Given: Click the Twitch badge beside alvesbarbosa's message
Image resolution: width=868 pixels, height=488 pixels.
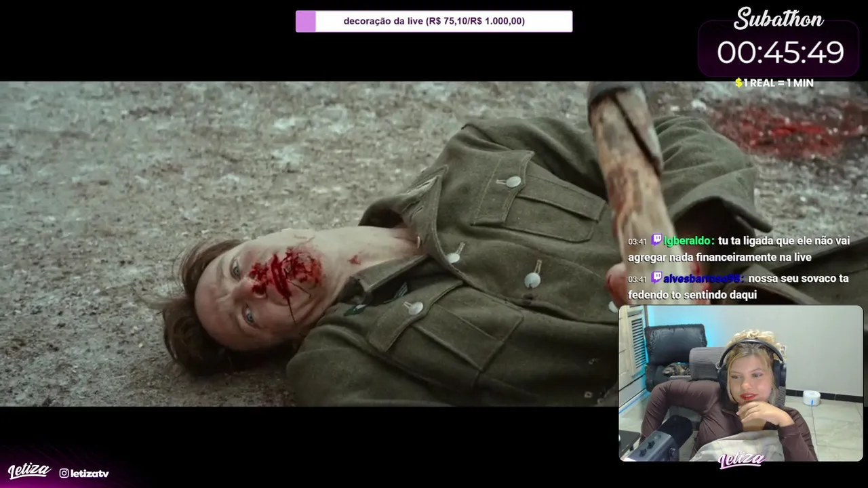Looking at the screenshot, I should pyautogui.click(x=656, y=277).
